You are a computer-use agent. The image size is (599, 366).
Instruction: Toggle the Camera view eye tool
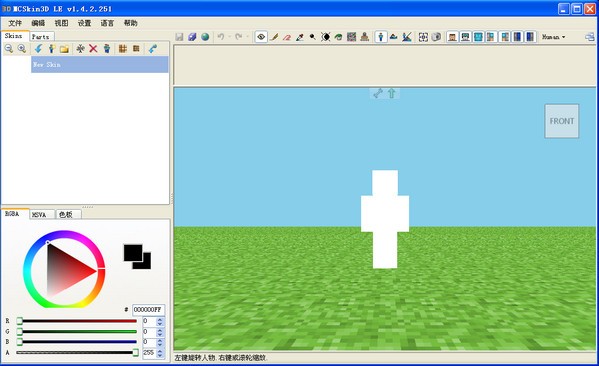(x=261, y=37)
